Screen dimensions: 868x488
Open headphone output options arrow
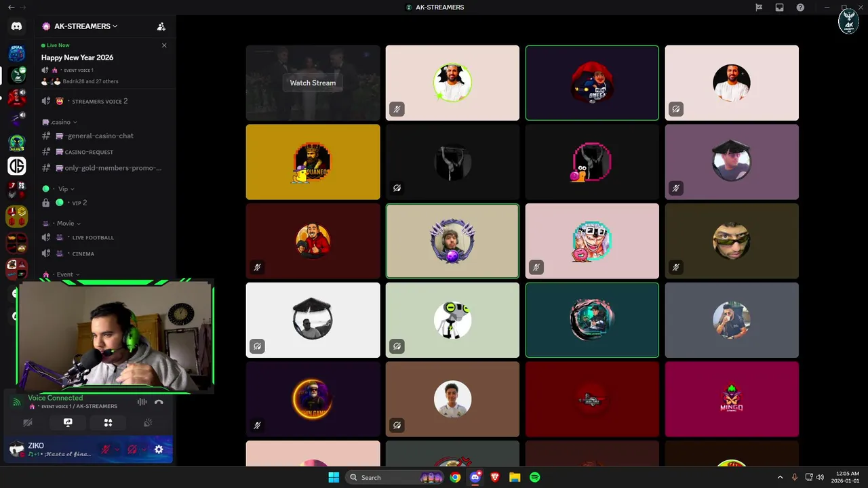tap(143, 449)
